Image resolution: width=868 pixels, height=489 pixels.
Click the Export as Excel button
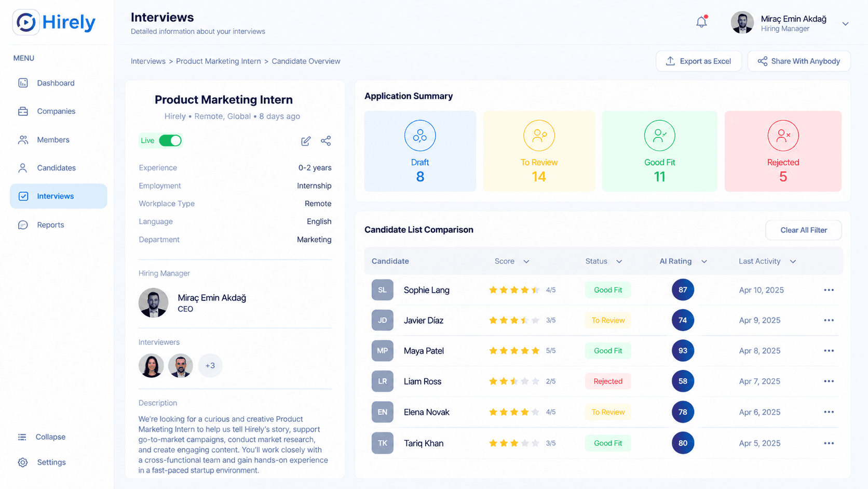(699, 61)
